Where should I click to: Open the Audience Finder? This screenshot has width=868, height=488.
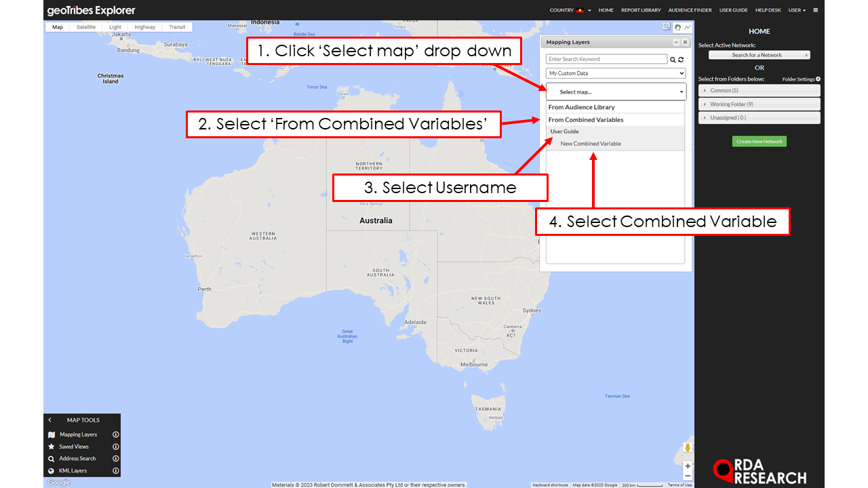(690, 10)
